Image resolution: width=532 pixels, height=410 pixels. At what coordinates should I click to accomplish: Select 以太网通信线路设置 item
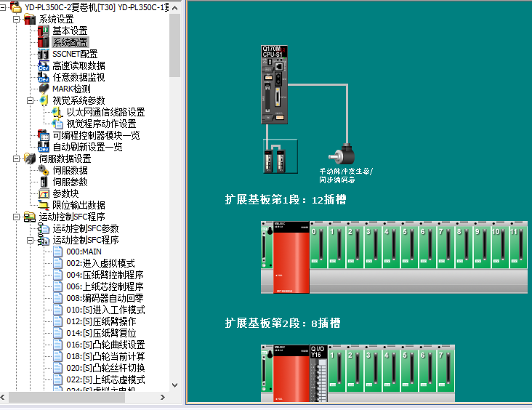tap(105, 112)
